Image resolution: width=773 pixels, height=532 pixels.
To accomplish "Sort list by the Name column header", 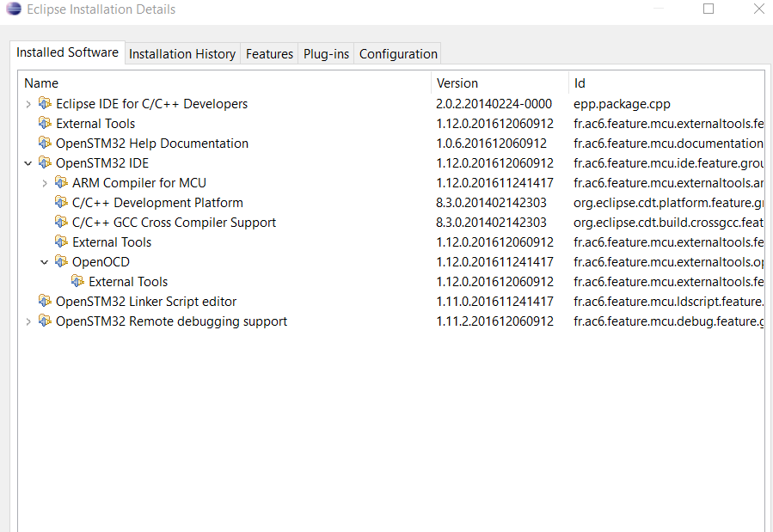I will pyautogui.click(x=41, y=83).
